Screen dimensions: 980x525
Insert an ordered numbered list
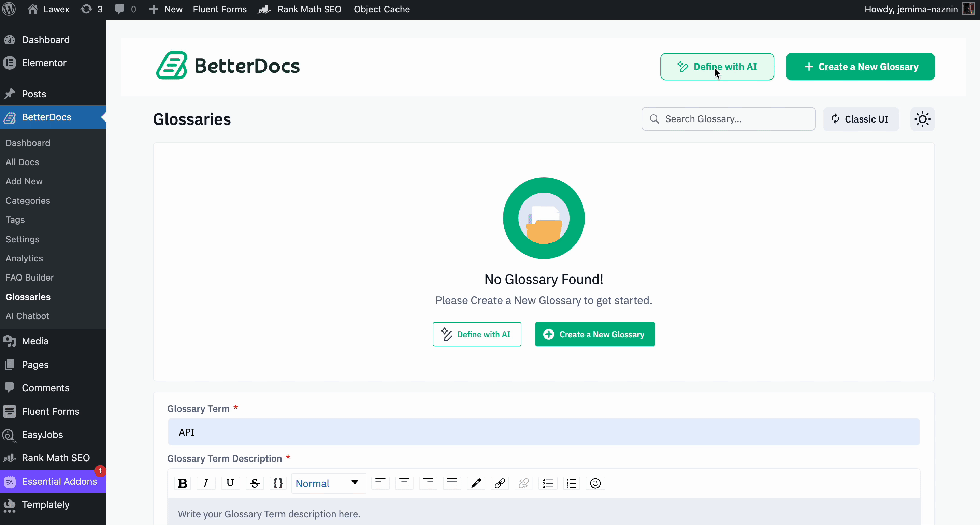pyautogui.click(x=572, y=483)
